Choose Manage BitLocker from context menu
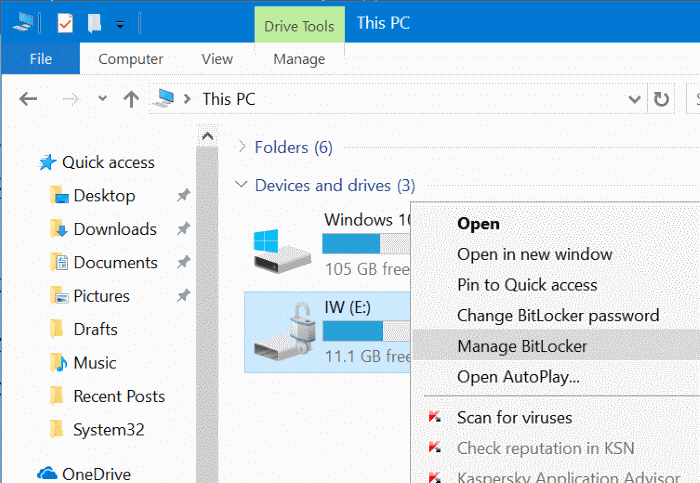Viewport: 700px width, 483px height. point(522,346)
